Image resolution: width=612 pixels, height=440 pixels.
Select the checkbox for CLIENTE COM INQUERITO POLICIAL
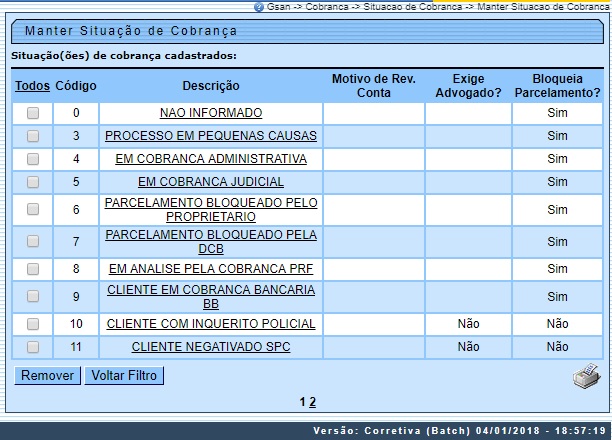pos(33,324)
